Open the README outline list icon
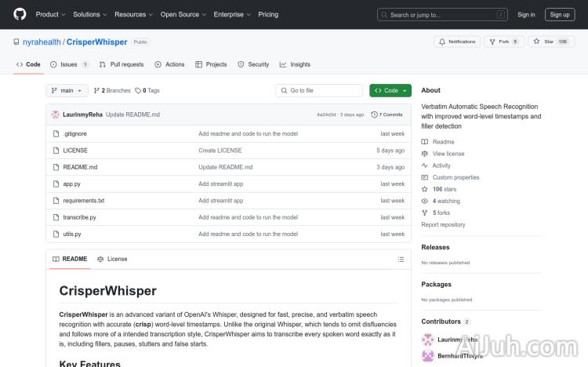This screenshot has width=588, height=367. [401, 259]
